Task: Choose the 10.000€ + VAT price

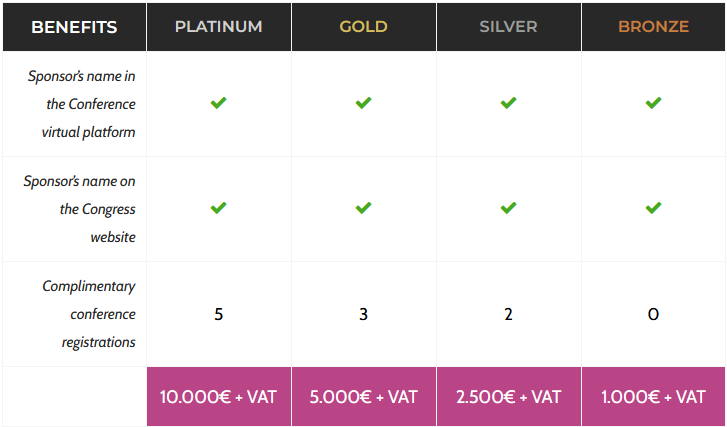Action: coord(218,397)
